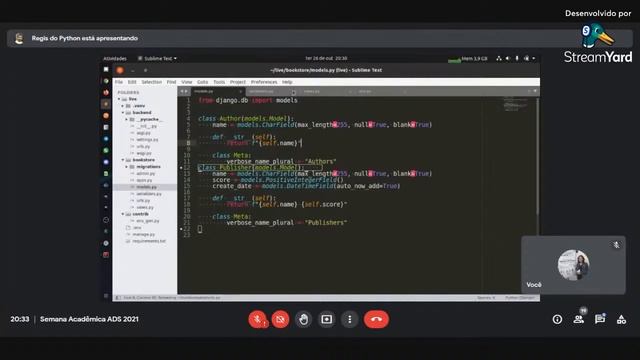Open the system status menu arrow

[533, 59]
